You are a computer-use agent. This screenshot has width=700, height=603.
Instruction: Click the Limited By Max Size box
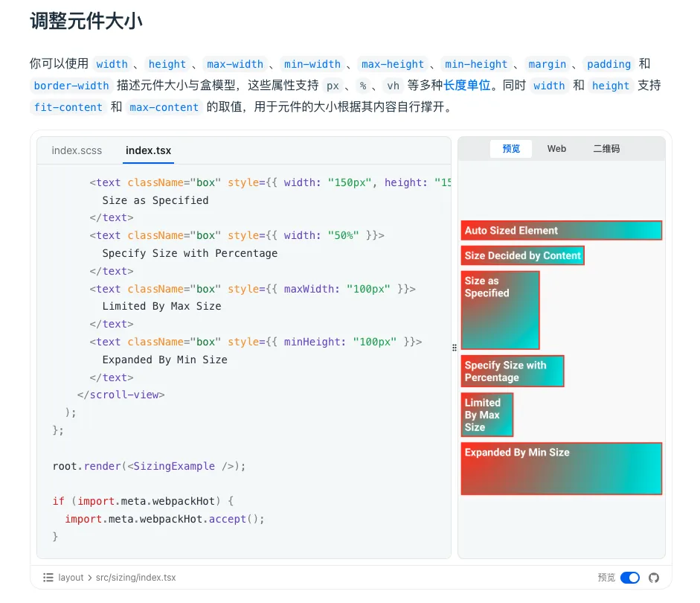click(x=487, y=415)
